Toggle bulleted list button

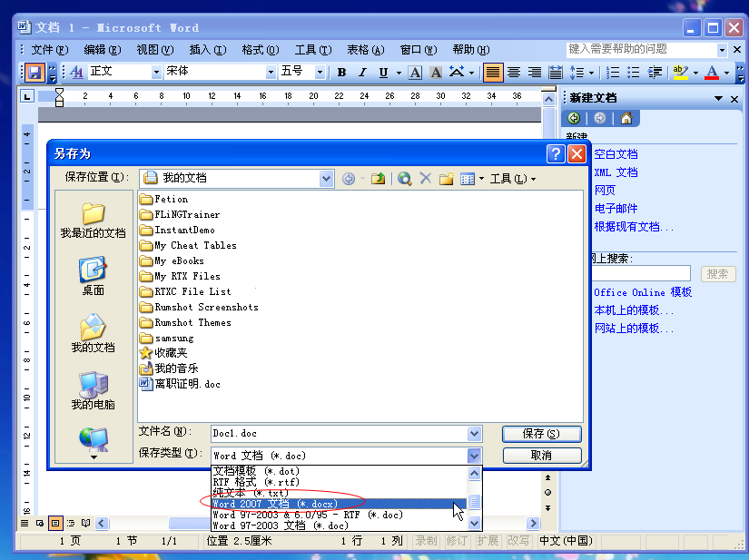[634, 73]
